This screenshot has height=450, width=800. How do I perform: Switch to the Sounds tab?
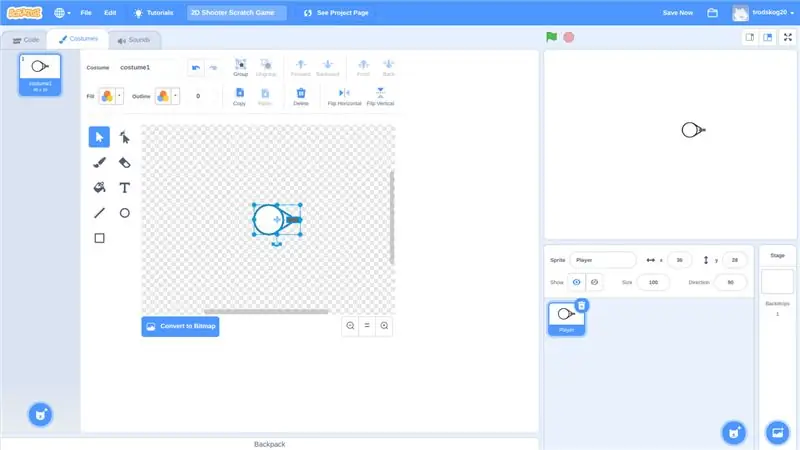pos(134,40)
